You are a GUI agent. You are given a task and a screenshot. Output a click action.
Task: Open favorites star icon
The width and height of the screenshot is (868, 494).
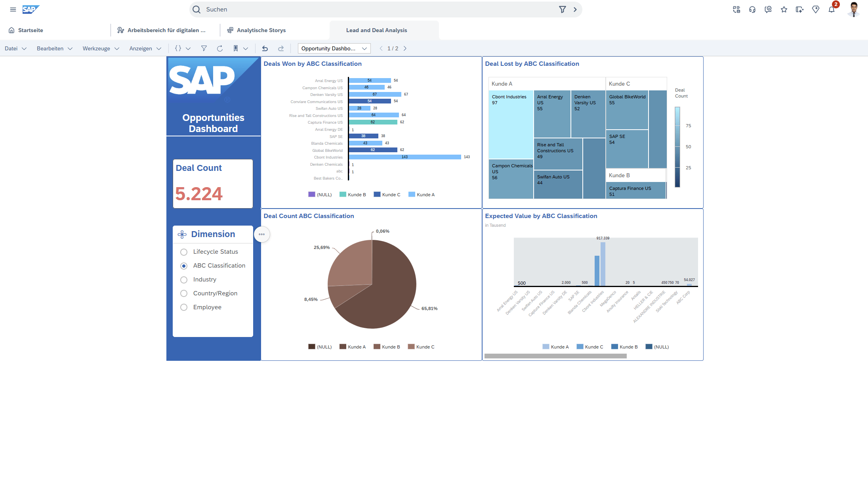click(784, 10)
